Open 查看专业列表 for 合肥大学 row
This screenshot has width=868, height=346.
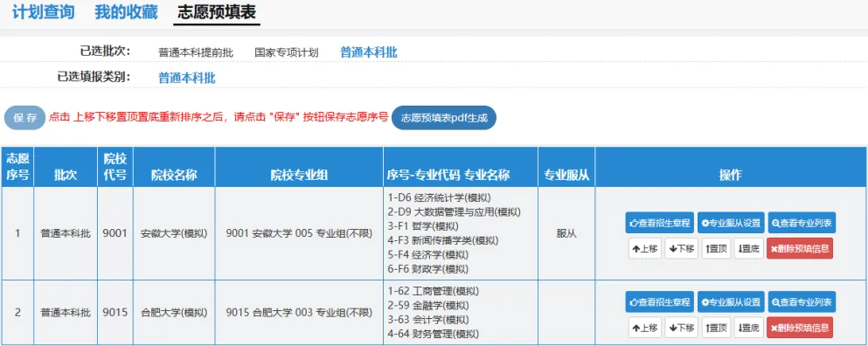coord(802,301)
